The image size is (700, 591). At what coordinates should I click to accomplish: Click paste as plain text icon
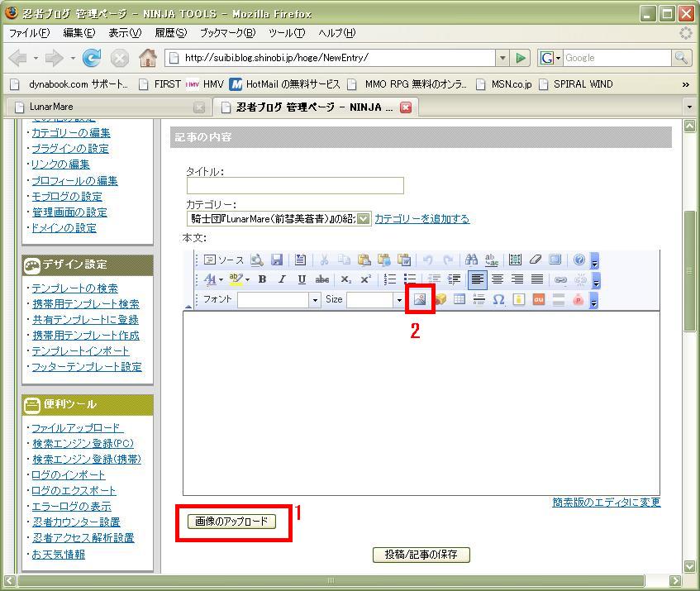(384, 260)
